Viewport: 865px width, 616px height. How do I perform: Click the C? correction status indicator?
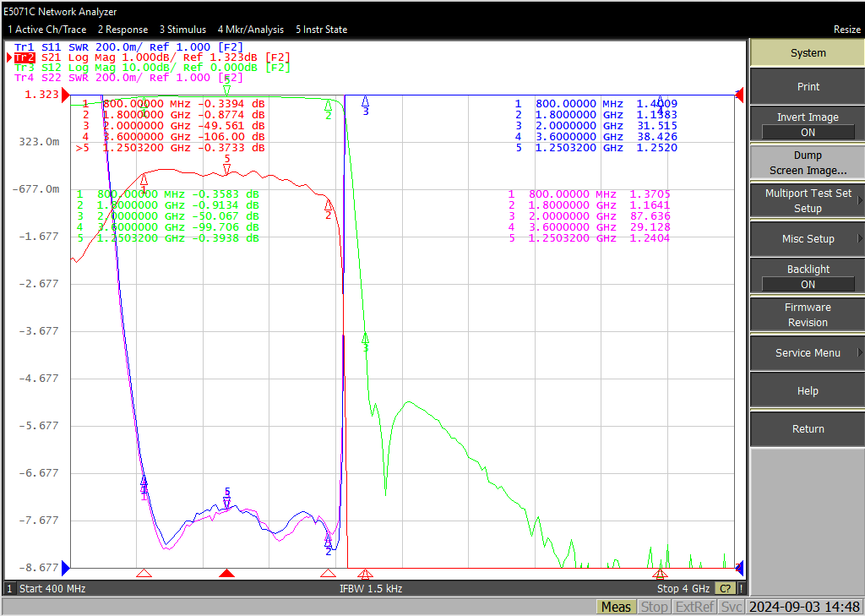pyautogui.click(x=726, y=588)
